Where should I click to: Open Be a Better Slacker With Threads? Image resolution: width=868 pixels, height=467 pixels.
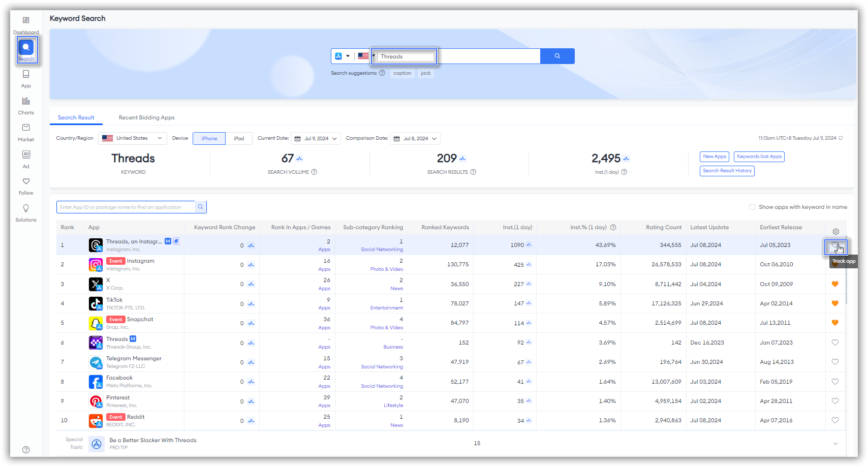click(x=153, y=440)
